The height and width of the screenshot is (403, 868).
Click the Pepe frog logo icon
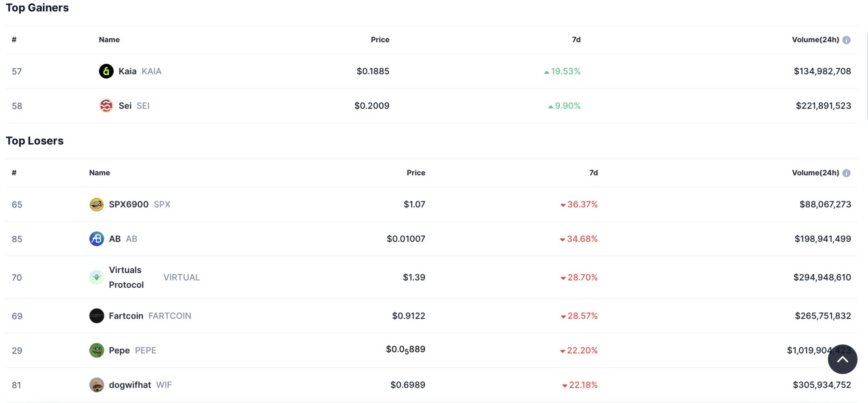point(97,350)
